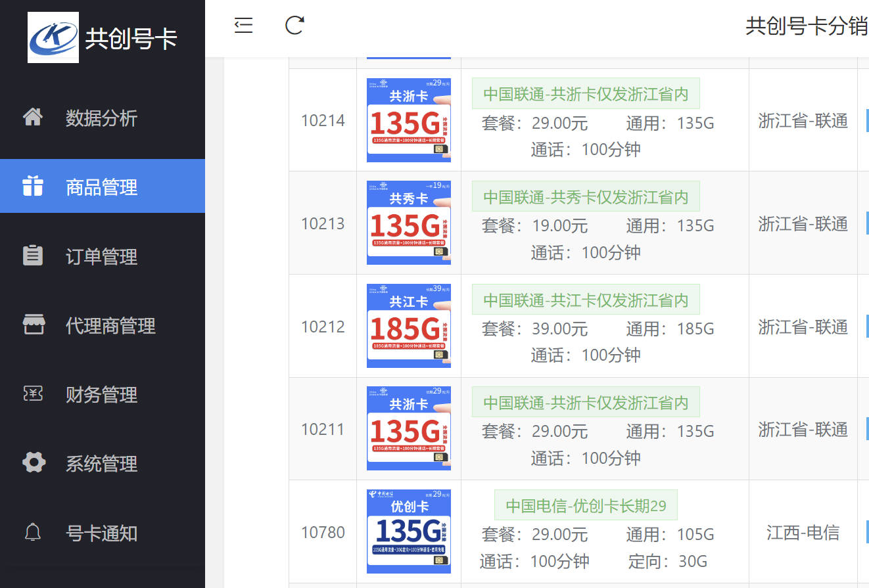Select product ID 10212
The height and width of the screenshot is (588, 869).
click(x=323, y=327)
